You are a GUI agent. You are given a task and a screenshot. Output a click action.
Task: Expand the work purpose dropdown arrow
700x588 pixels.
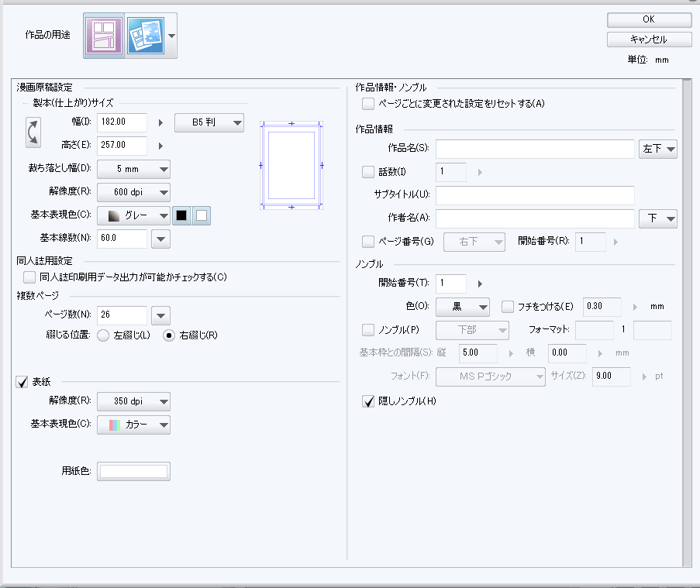(x=171, y=36)
